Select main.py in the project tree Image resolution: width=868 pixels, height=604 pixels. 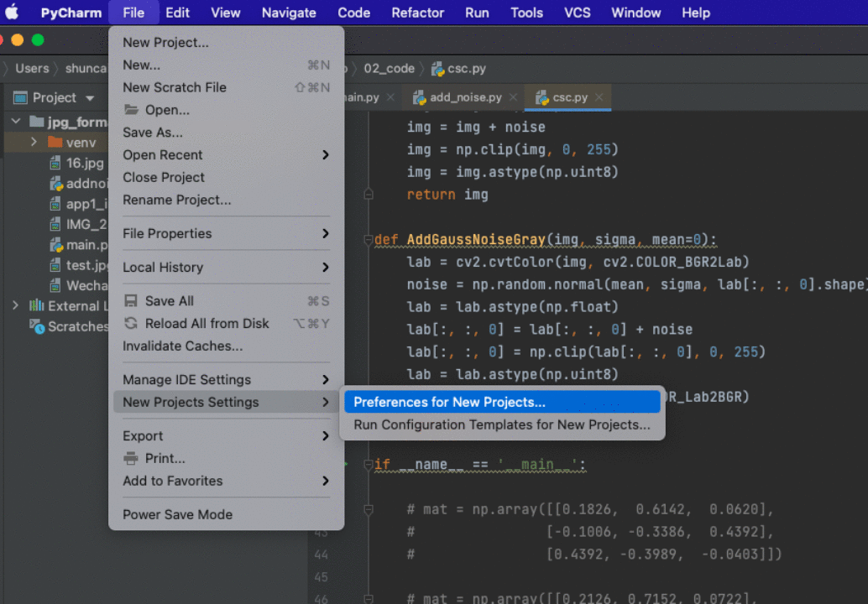coord(79,245)
